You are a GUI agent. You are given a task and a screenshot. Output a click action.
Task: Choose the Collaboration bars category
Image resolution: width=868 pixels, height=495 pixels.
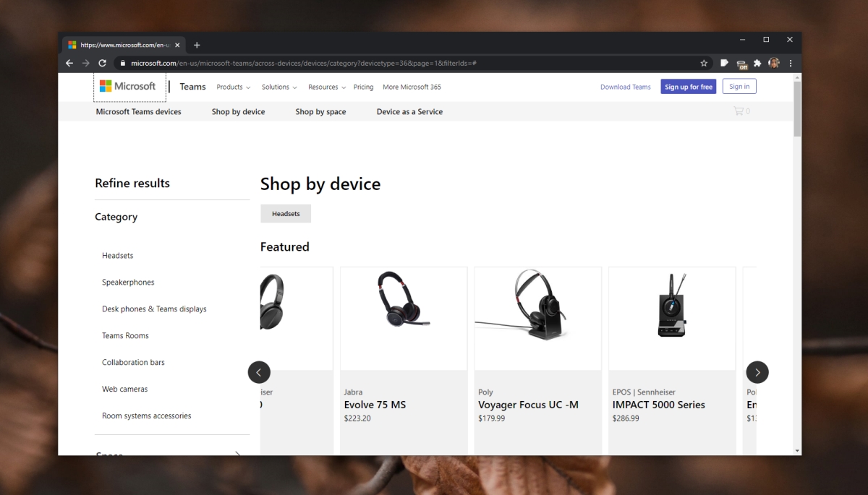[x=133, y=363]
